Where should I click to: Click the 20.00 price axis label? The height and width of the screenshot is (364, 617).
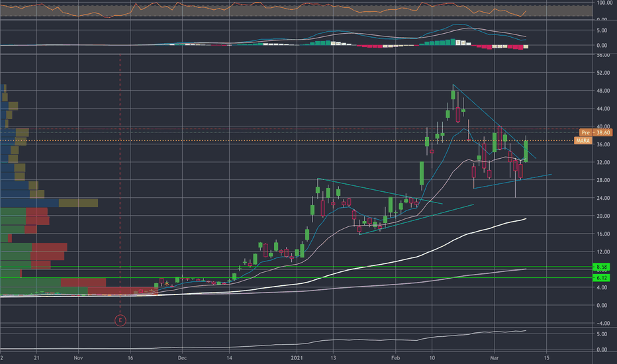[x=603, y=216]
